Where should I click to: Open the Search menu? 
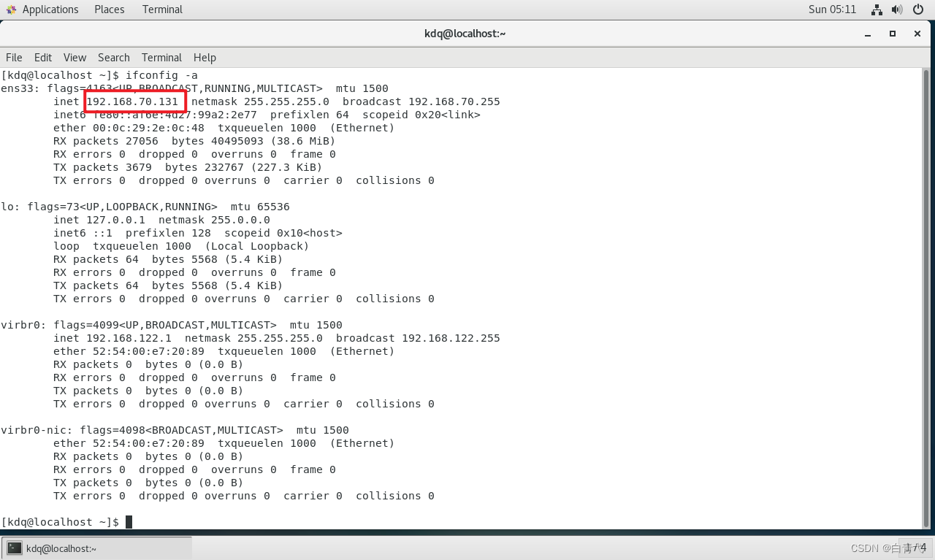coord(113,58)
